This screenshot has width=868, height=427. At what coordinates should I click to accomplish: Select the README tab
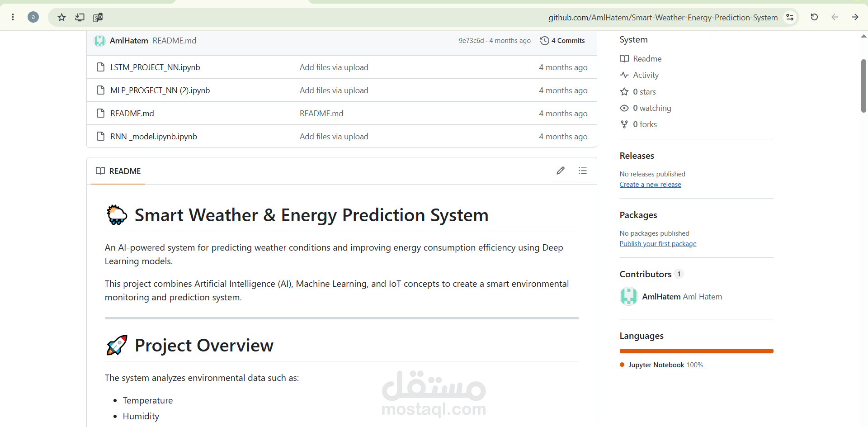coord(118,171)
